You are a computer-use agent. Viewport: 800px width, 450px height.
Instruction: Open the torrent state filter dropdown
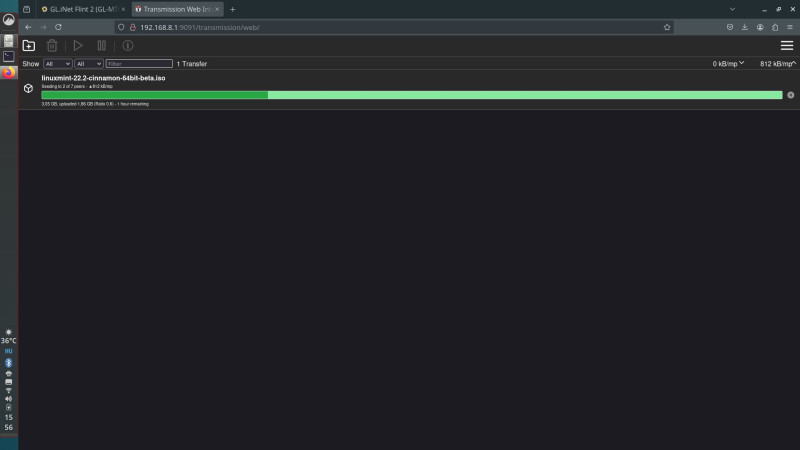(57, 64)
